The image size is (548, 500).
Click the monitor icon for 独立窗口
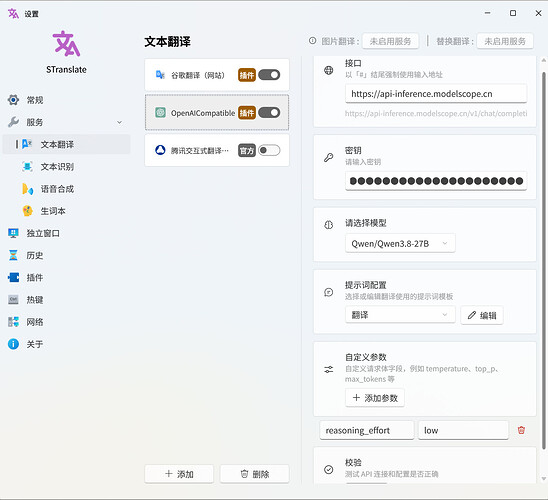point(13,233)
